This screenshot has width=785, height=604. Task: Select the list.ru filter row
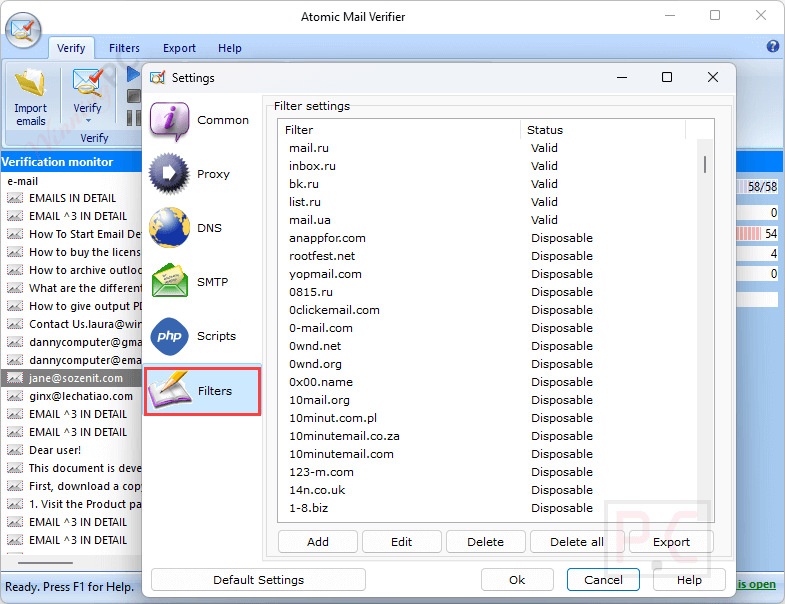(488, 202)
